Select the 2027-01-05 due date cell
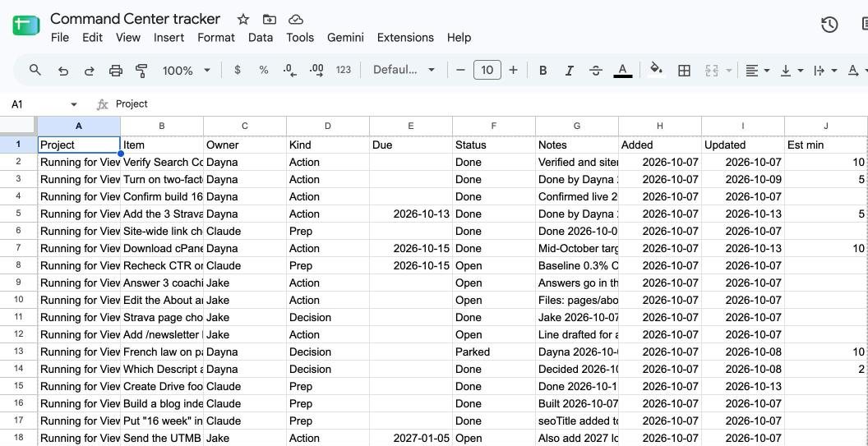 (411, 439)
